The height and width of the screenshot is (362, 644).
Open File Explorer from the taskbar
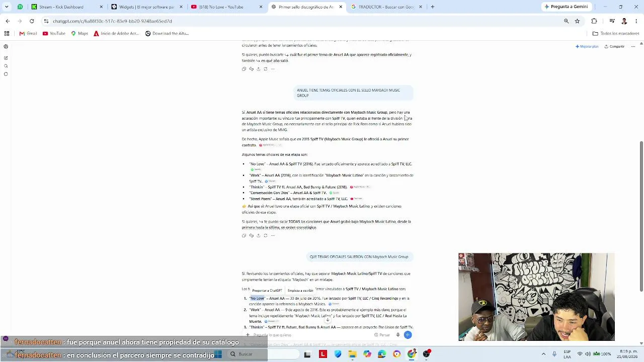pyautogui.click(x=353, y=354)
